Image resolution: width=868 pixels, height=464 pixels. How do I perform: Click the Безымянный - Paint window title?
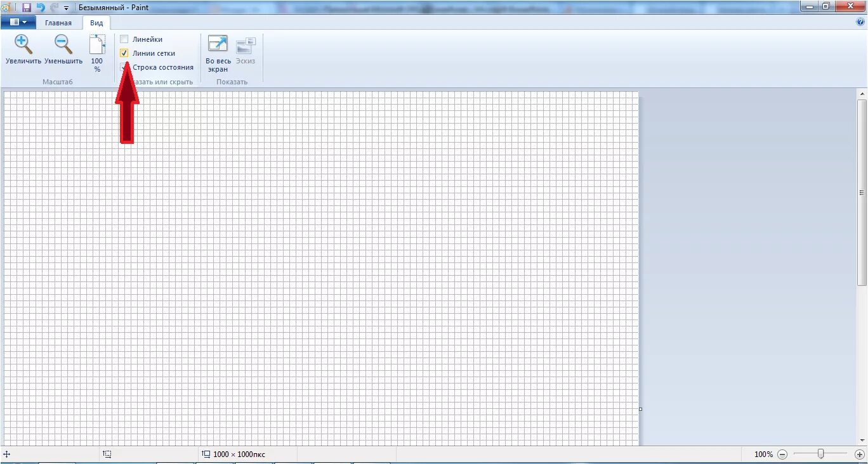point(114,8)
